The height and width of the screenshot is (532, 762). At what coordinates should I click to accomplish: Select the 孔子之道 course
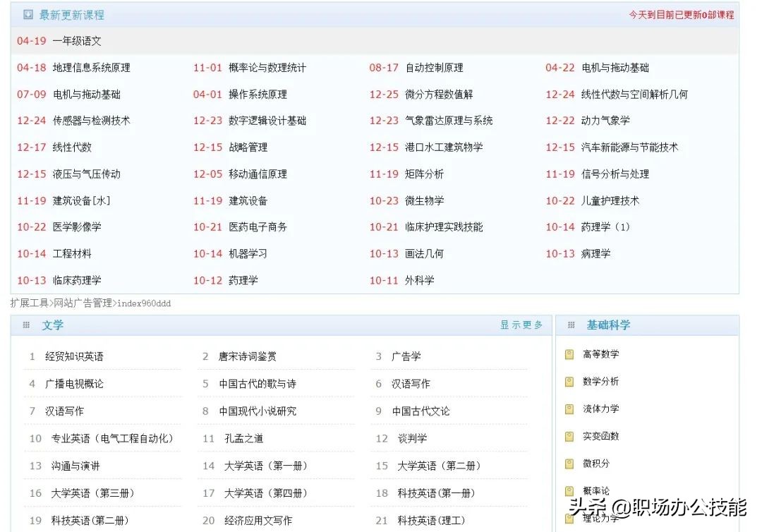click(245, 438)
